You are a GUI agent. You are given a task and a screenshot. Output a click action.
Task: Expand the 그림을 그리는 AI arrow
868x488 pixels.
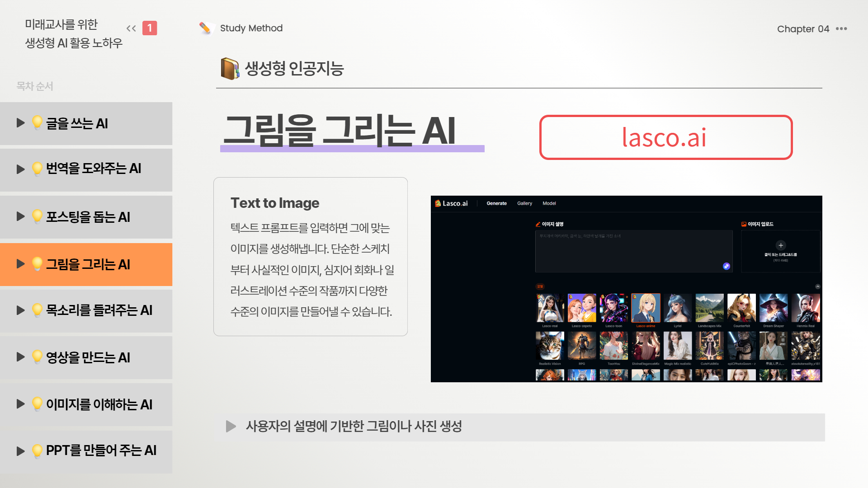[20, 264]
